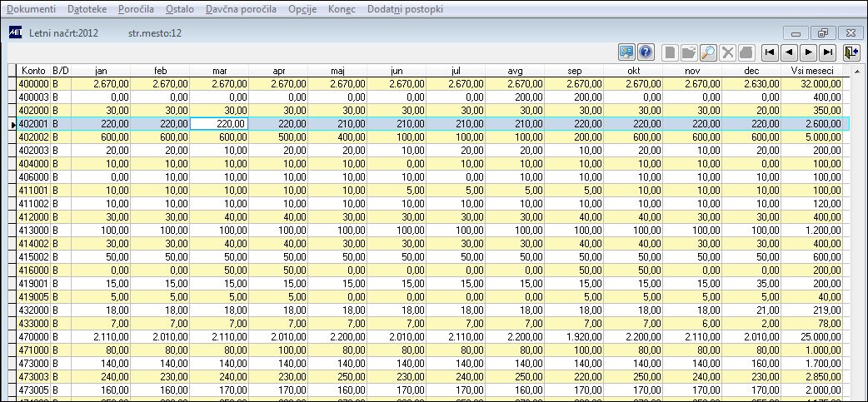Go to previous record arrow
Screen dimensions: 868x402
(x=789, y=52)
